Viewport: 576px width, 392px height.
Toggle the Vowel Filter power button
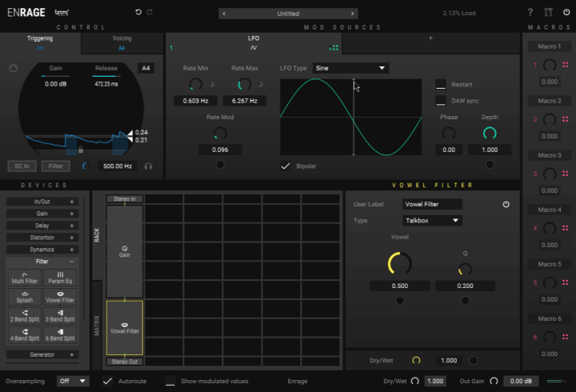click(506, 205)
